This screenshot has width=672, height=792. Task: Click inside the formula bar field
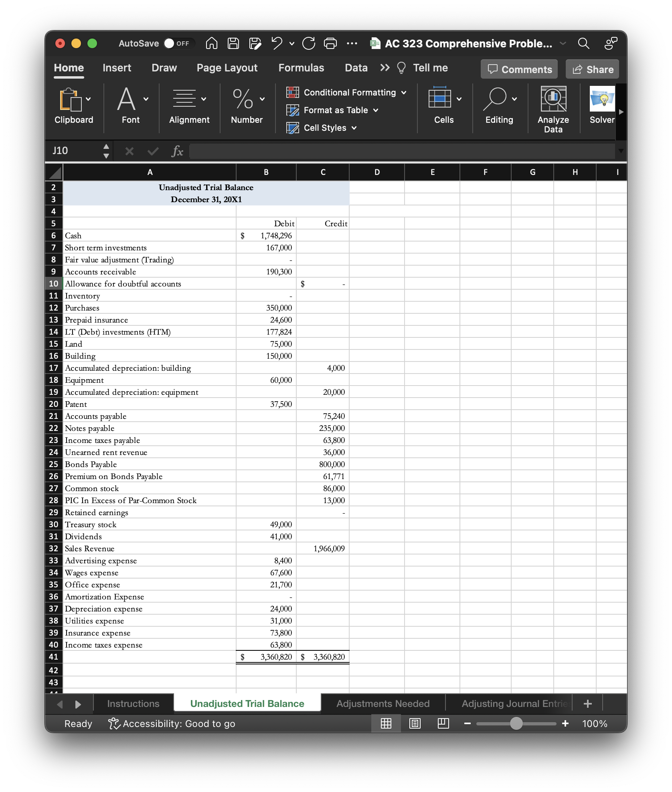(402, 151)
